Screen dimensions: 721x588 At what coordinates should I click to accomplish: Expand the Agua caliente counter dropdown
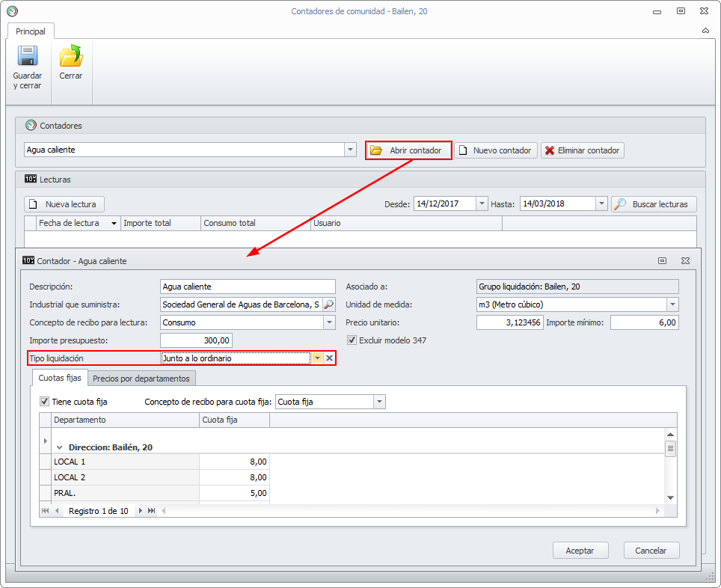pyautogui.click(x=350, y=150)
